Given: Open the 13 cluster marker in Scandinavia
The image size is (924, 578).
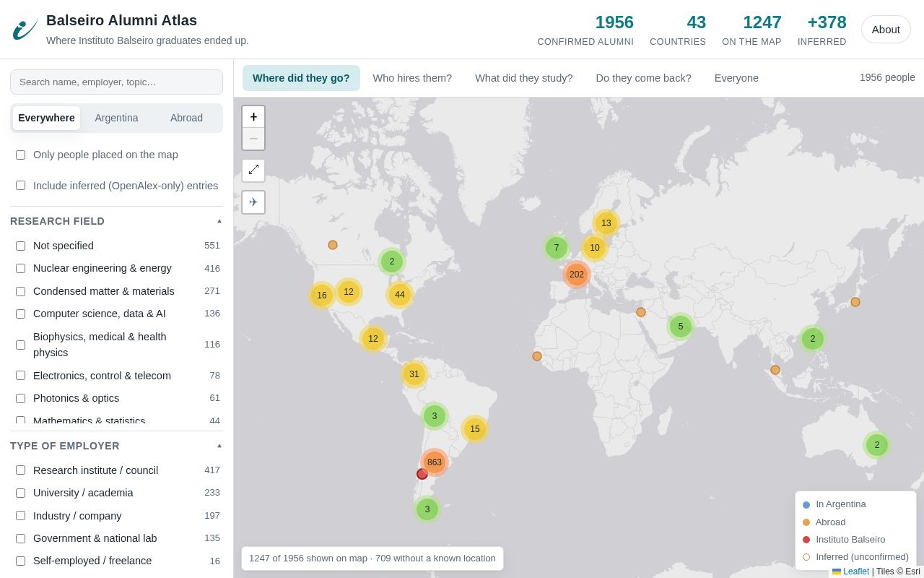Looking at the screenshot, I should point(606,223).
